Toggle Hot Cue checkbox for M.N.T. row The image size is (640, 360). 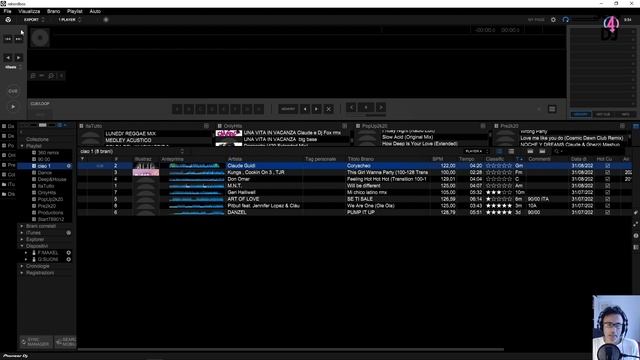pos(607,186)
